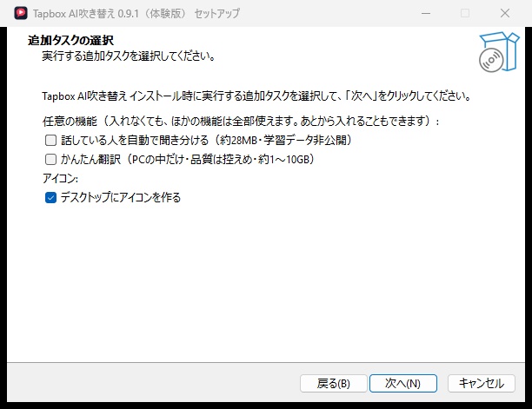Click the 次へ(N) button
The height and width of the screenshot is (409, 532).
[403, 384]
